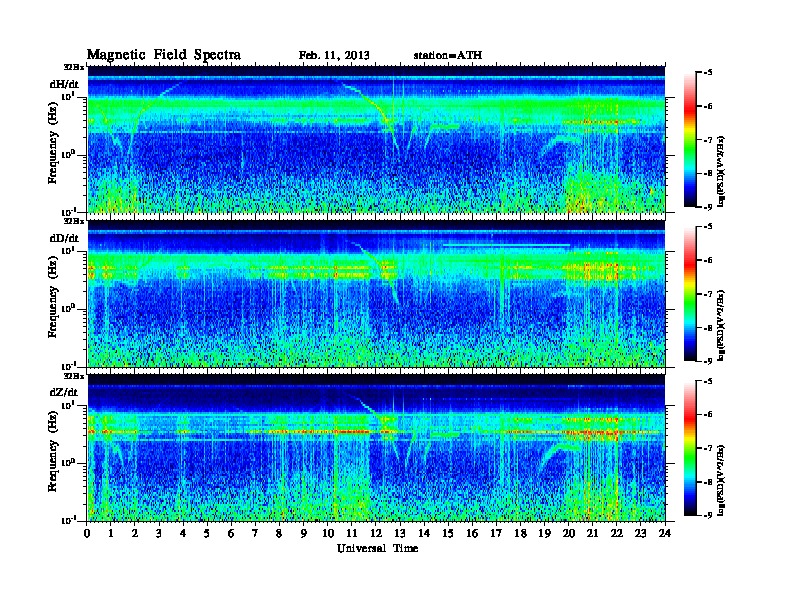Click the 'Magnetic Field Spectra' title

point(164,55)
